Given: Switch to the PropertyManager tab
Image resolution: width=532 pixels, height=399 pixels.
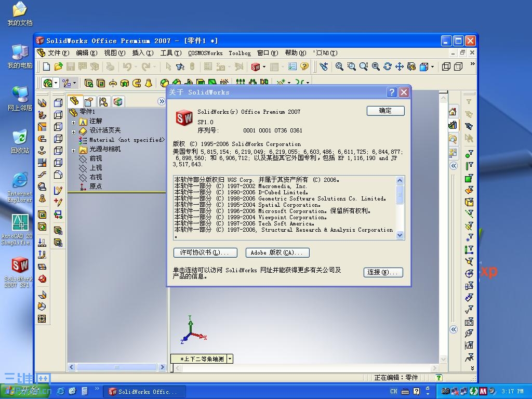Looking at the screenshot, I should tap(89, 101).
